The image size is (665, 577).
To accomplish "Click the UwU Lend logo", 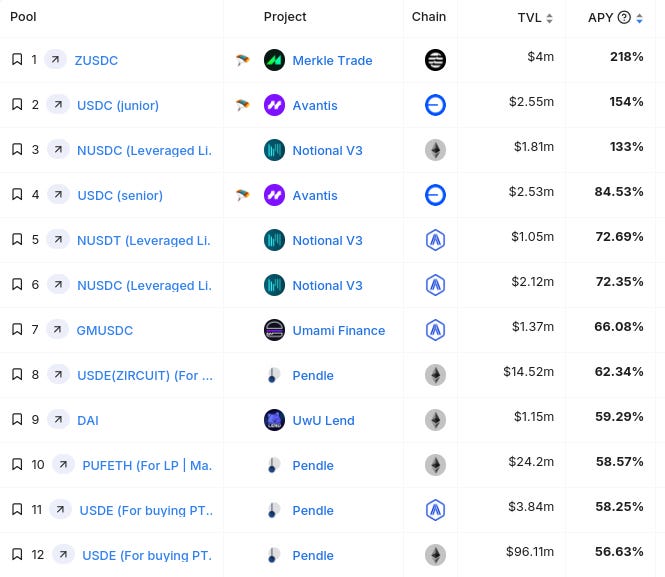I will [274, 420].
